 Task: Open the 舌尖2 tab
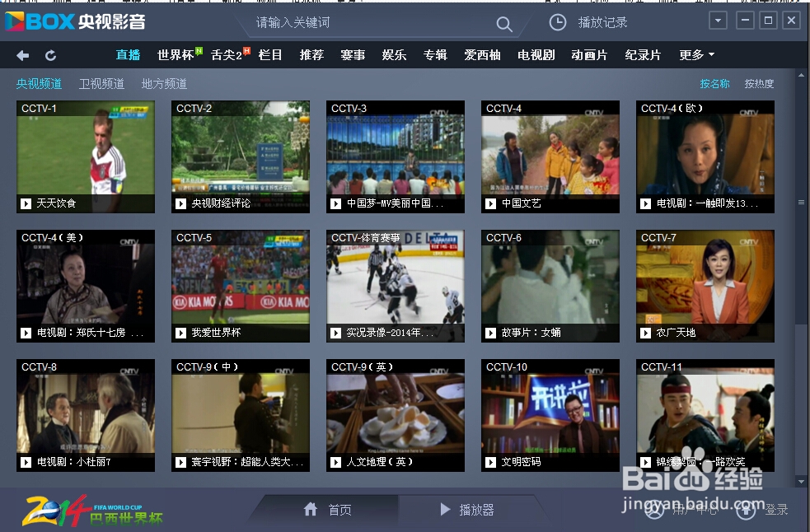[x=227, y=54]
